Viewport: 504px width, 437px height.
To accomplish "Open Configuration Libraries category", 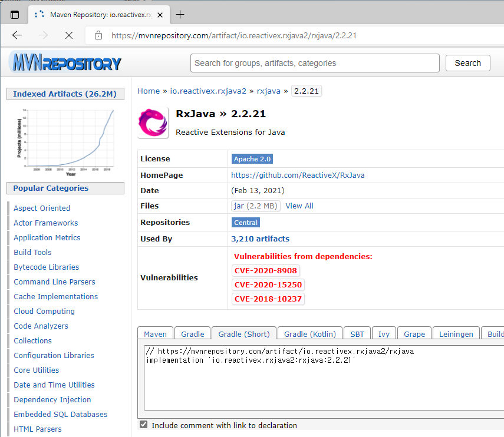I will pos(54,356).
